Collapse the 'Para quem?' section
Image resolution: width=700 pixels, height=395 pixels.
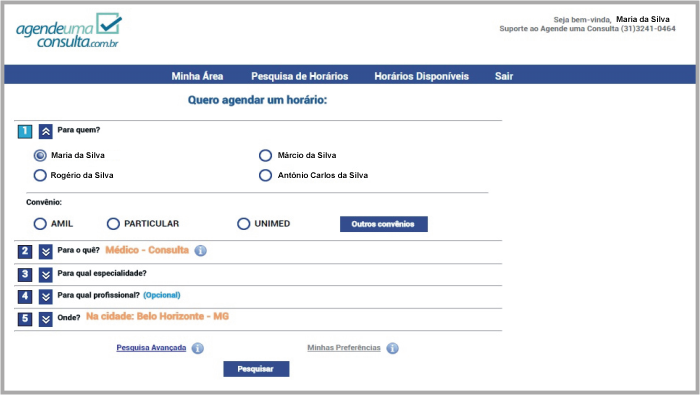(x=46, y=132)
